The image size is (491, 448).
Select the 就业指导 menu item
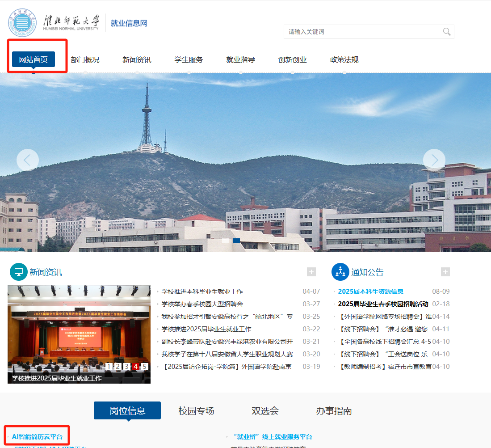click(x=241, y=59)
